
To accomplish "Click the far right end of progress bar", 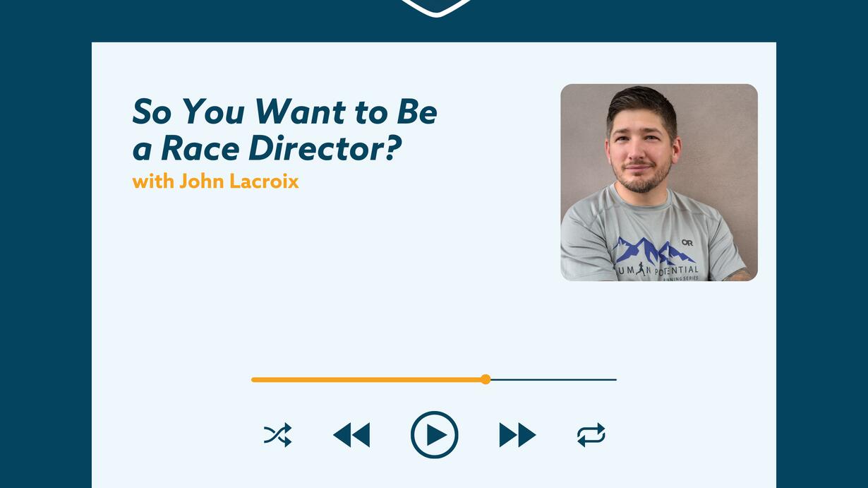I will click(615, 379).
